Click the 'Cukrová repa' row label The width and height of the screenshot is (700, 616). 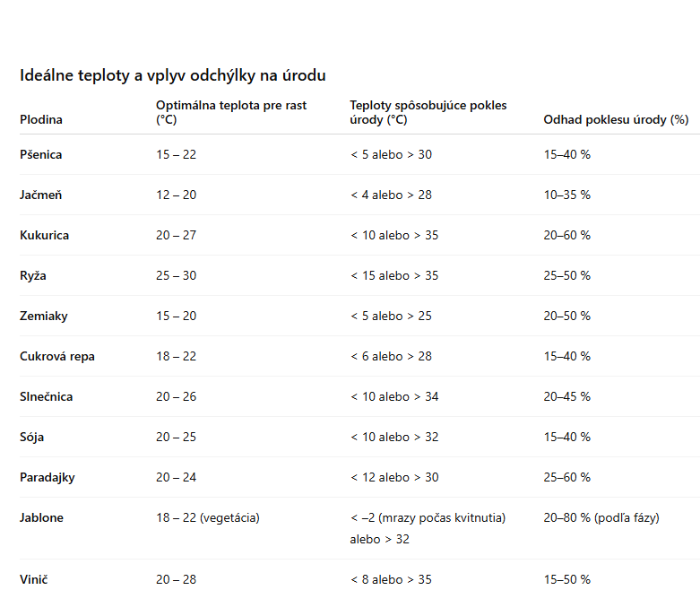click(57, 356)
